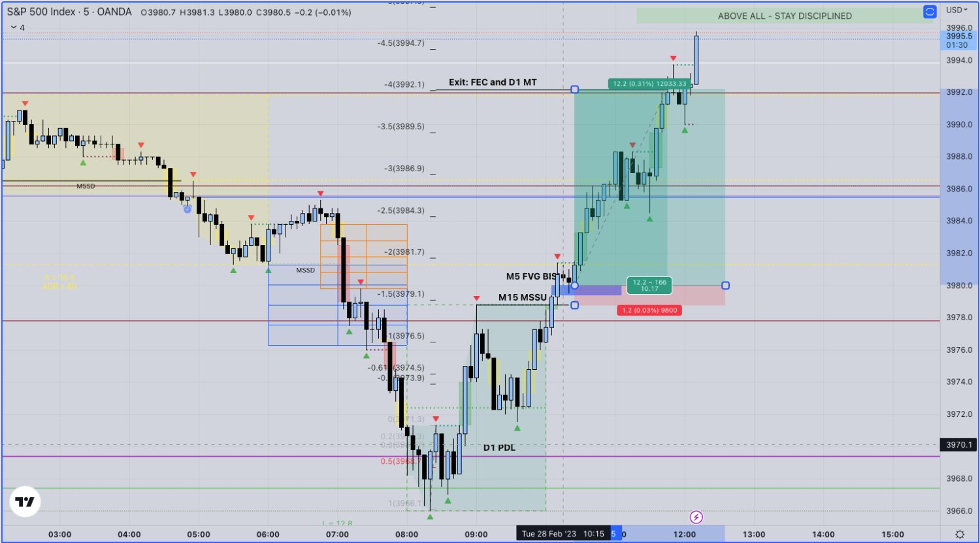Image resolution: width=980 pixels, height=543 pixels.
Task: Select the S&P 500 Index symbol title
Action: pyautogui.click(x=41, y=12)
